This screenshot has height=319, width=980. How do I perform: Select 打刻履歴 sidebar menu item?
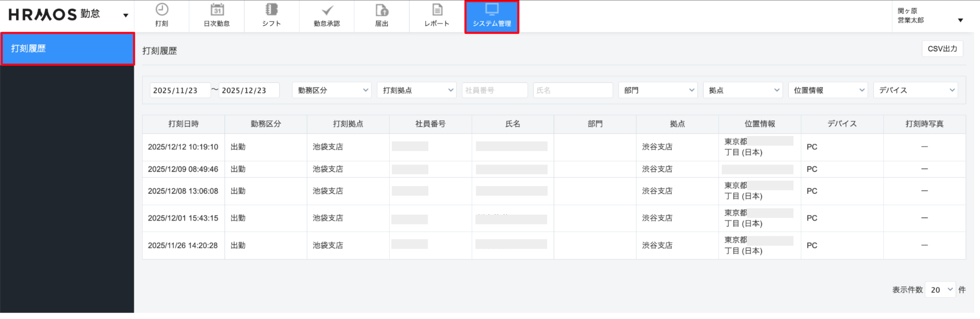pyautogui.click(x=67, y=49)
